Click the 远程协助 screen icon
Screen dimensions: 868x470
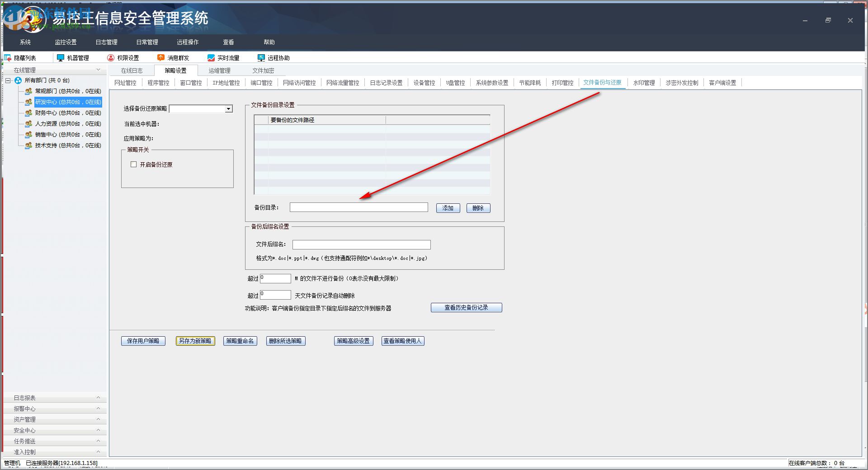pos(261,58)
